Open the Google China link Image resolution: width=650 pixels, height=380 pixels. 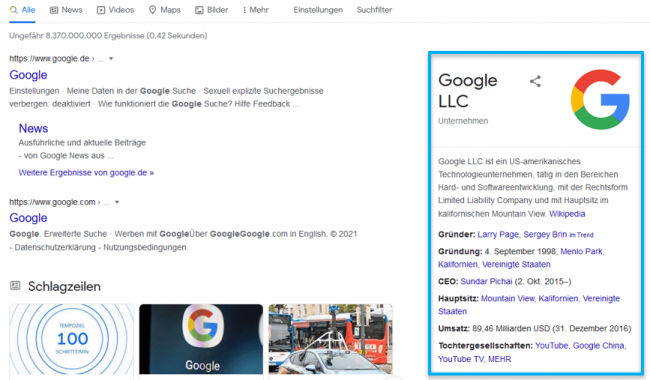(598, 346)
